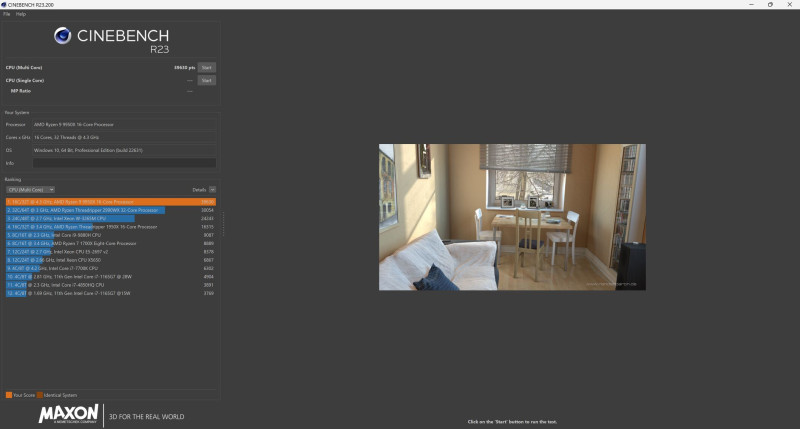Open the Help menu

click(21, 14)
